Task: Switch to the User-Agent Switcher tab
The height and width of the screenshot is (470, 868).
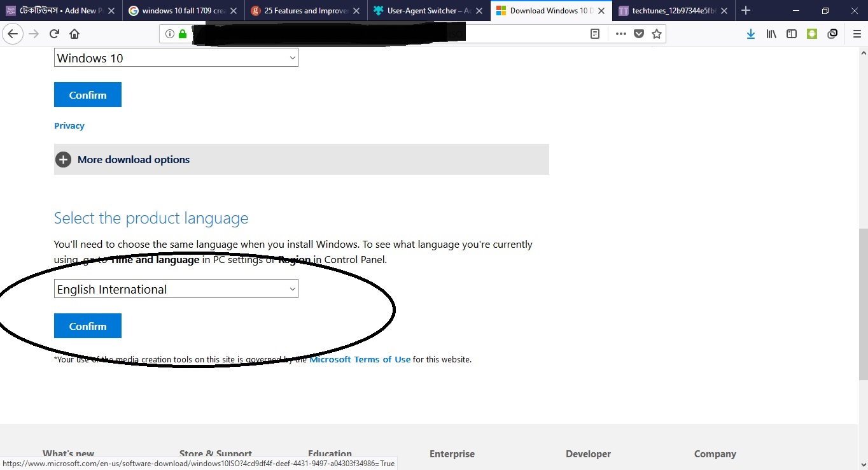Action: [x=430, y=11]
